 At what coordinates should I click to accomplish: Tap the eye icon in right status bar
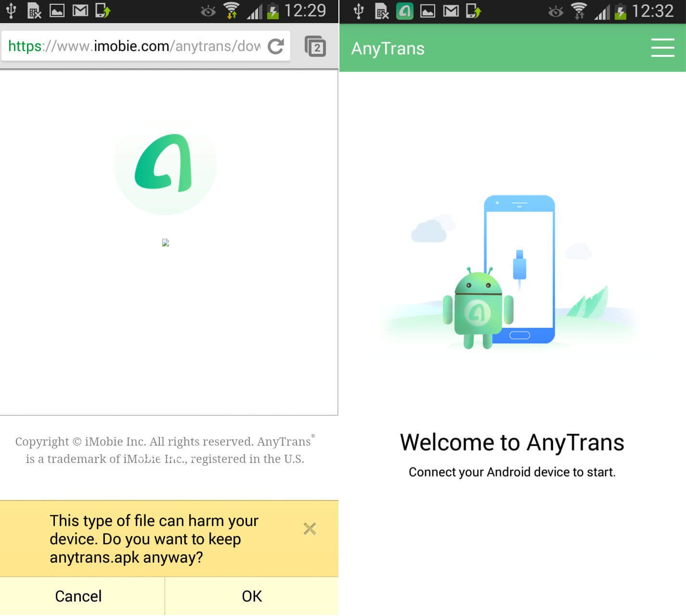(x=556, y=12)
